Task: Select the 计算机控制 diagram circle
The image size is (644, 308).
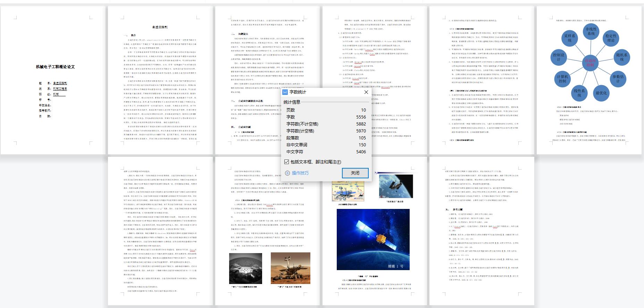Action: 562,79
